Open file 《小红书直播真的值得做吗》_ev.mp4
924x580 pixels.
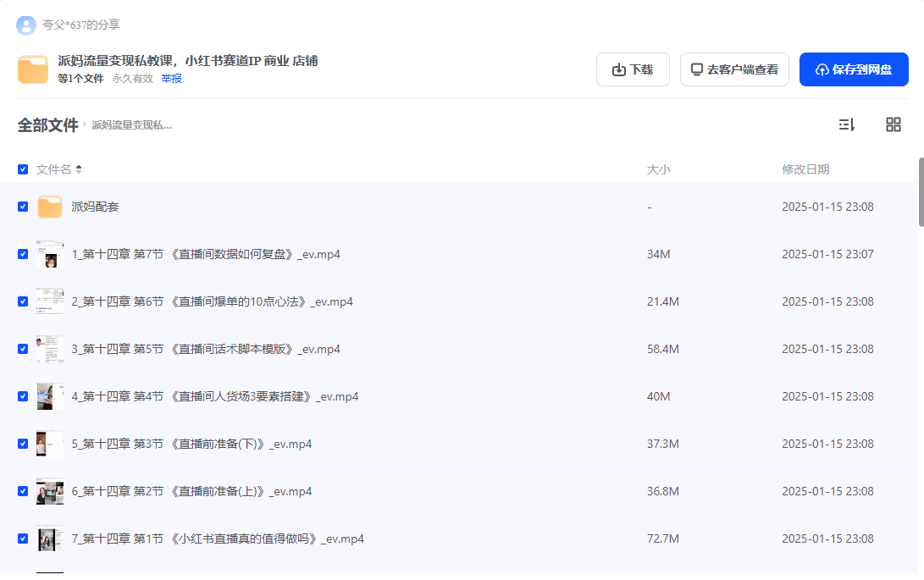coord(218,539)
